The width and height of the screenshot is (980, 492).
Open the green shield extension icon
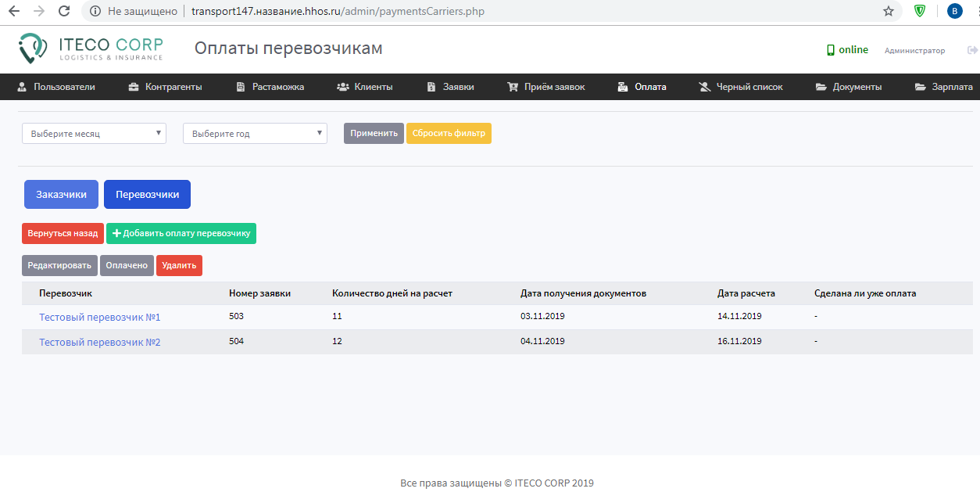(x=921, y=11)
